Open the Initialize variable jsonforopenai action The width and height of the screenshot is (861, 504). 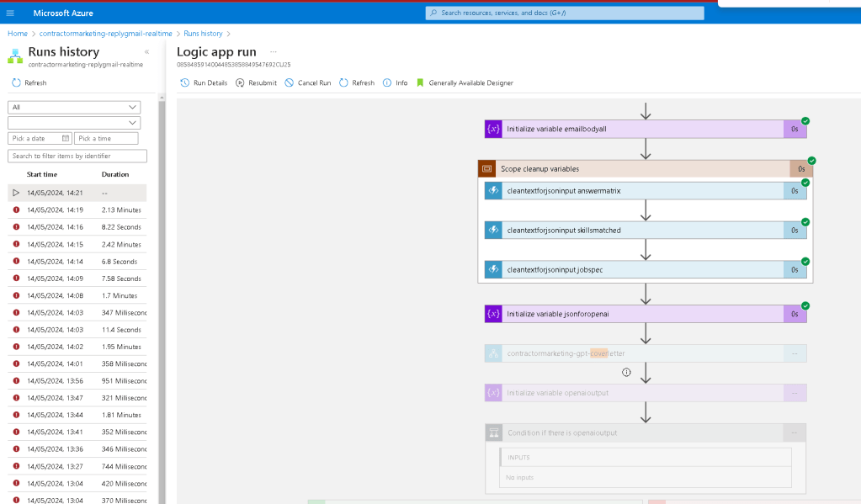pos(646,314)
